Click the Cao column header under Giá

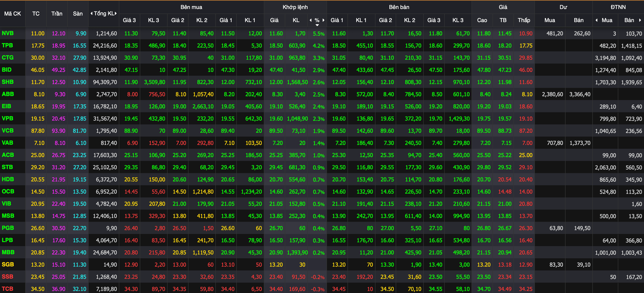click(482, 20)
